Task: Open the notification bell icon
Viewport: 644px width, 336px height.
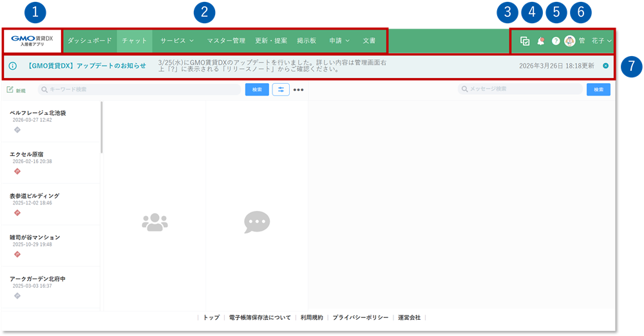Action: tap(541, 41)
